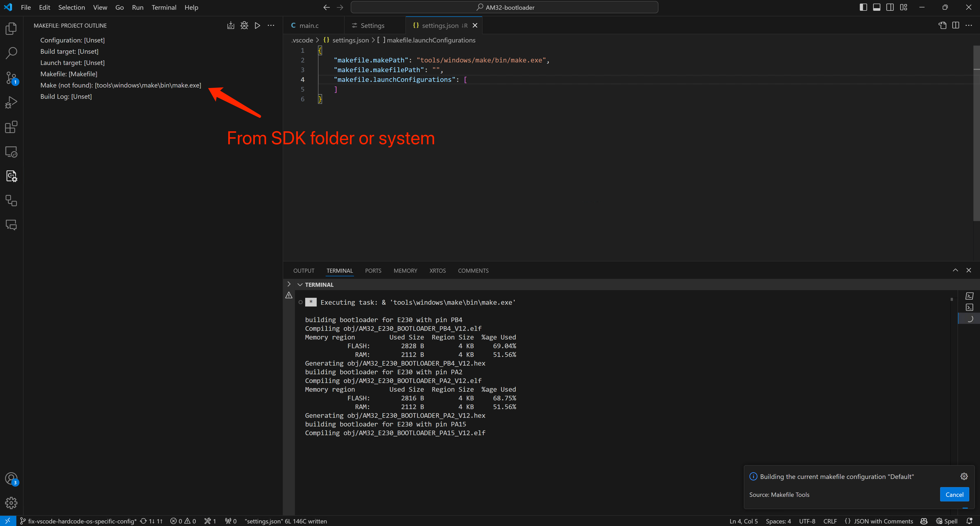Run the makefile launch target
Screen dimensions: 980x526
(x=258, y=26)
